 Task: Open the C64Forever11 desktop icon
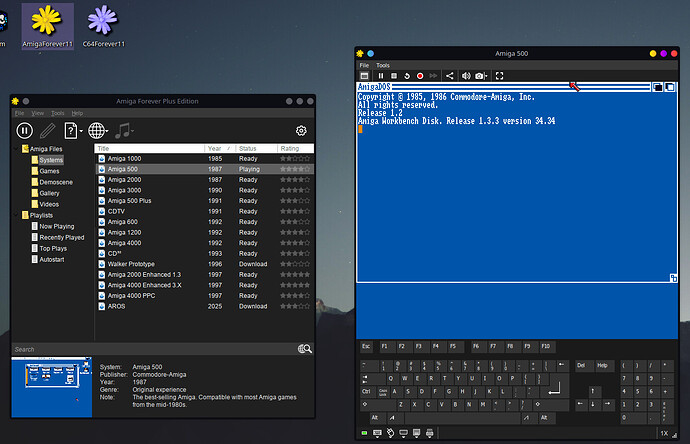coord(103,26)
